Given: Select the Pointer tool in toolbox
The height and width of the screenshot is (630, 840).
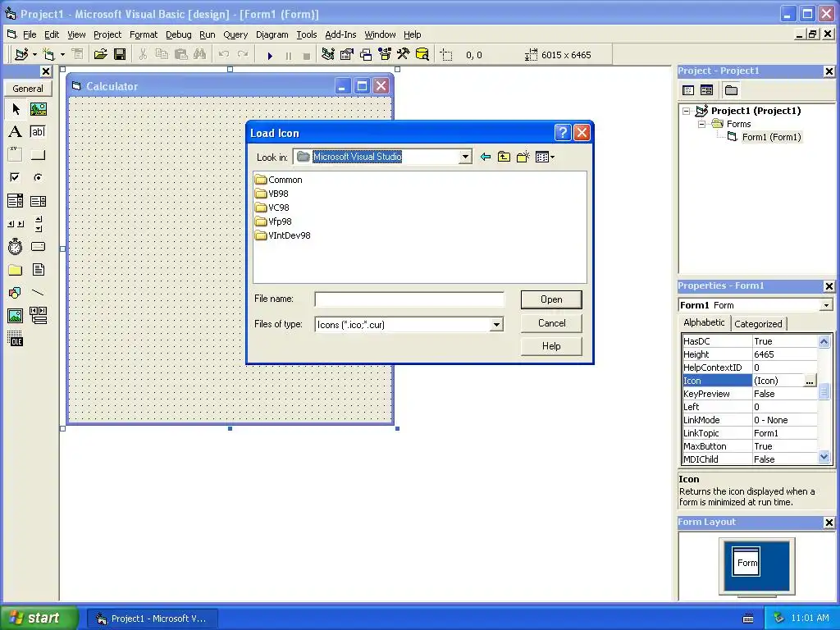Looking at the screenshot, I should pyautogui.click(x=16, y=109).
